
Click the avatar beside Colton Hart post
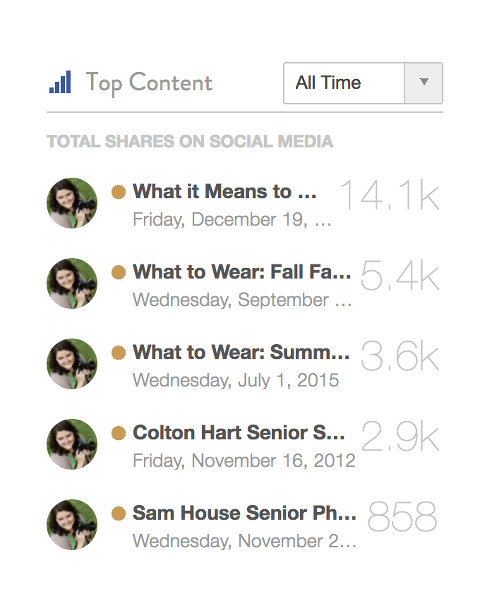click(72, 444)
